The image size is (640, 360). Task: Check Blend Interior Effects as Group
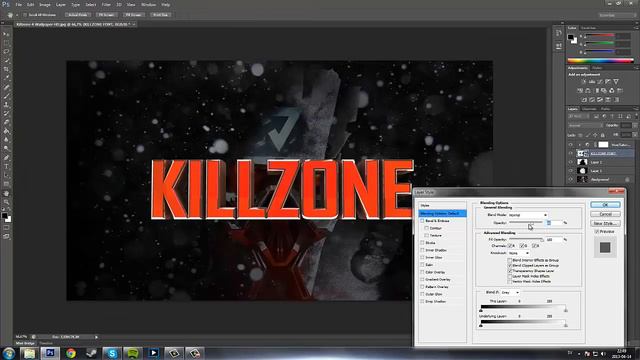point(510,260)
